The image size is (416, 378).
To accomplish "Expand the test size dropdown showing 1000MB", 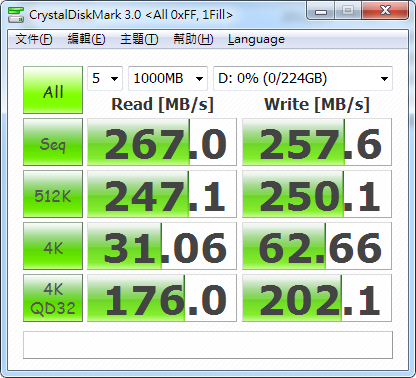I will pos(168,79).
